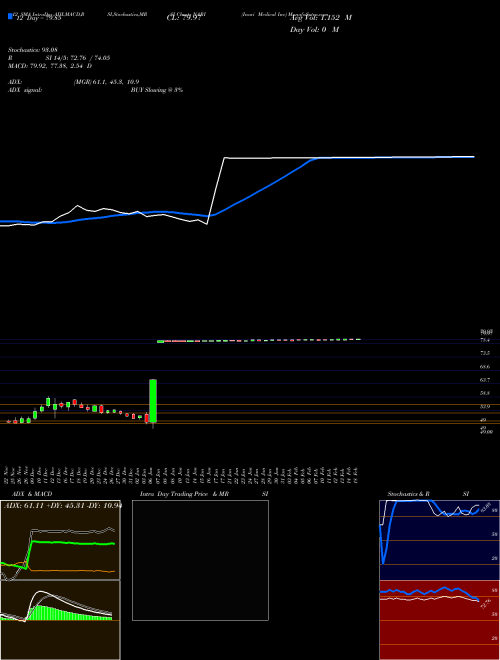
Task: Click the empty Intra Day Trading Price chart box
Action: coord(200,560)
